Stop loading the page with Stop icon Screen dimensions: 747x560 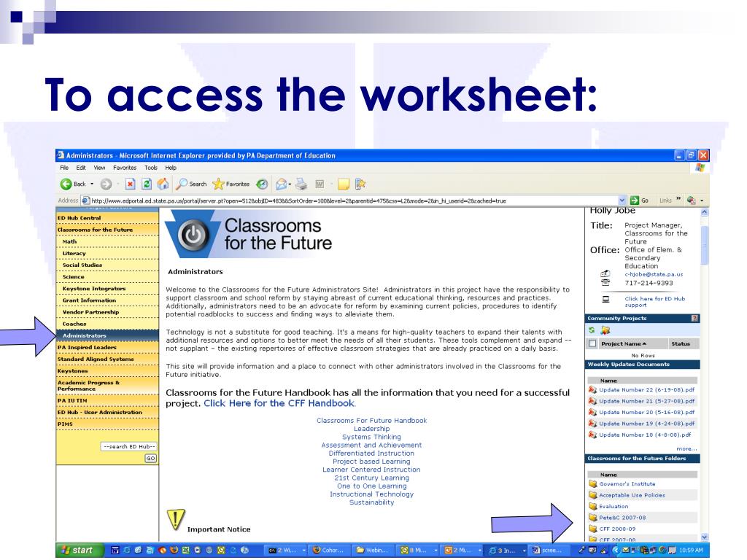(130, 184)
